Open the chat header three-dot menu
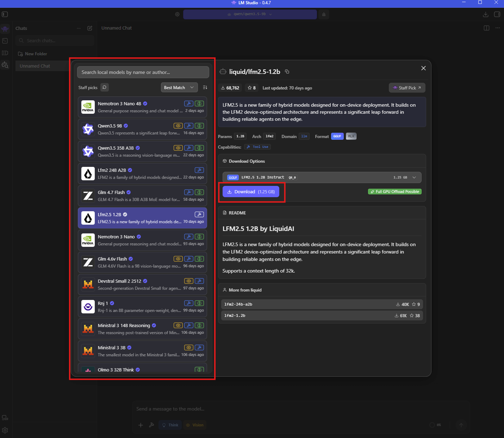The image size is (504, 438). pyautogui.click(x=497, y=28)
